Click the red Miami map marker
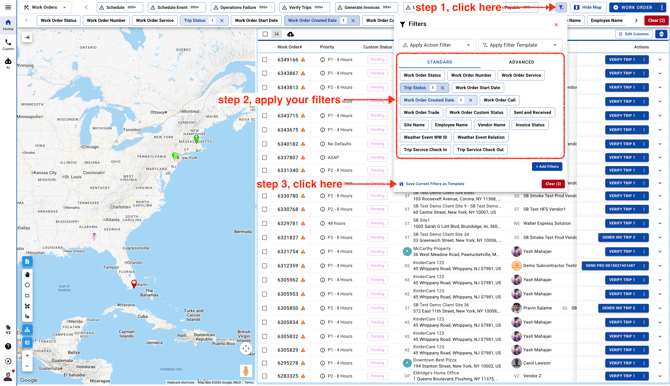Image resolution: width=670 pixels, height=386 pixels. (134, 283)
